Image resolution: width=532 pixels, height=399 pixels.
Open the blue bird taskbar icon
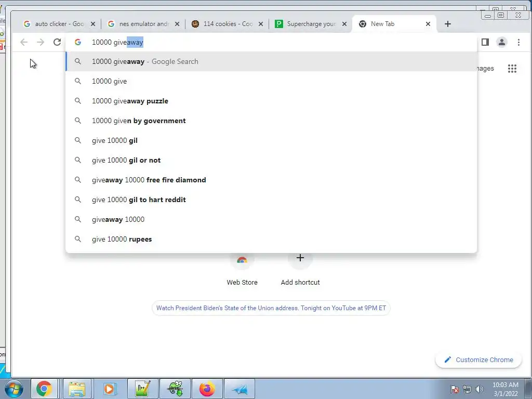(240, 389)
